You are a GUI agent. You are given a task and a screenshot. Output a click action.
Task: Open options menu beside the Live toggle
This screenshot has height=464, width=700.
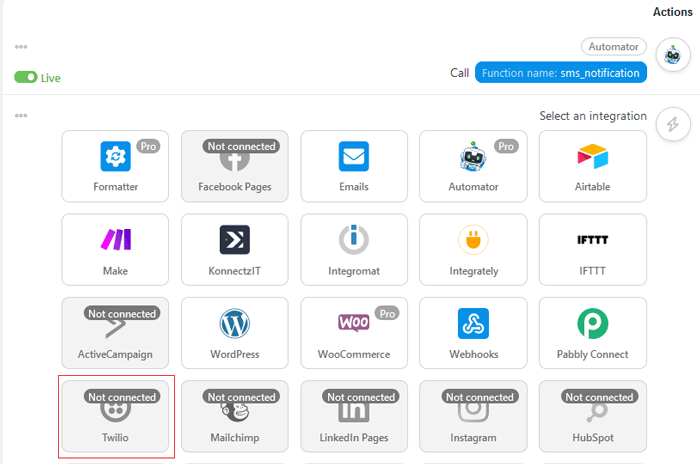(21, 46)
